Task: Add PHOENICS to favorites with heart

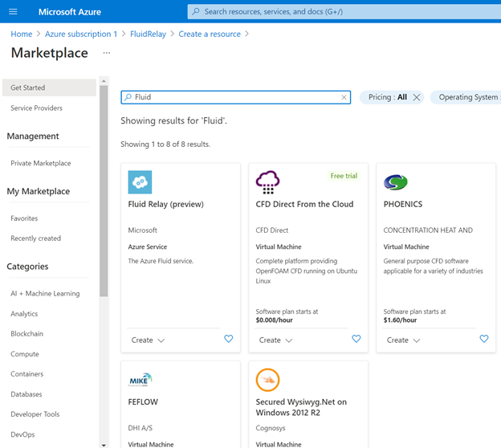Action: click(x=484, y=340)
